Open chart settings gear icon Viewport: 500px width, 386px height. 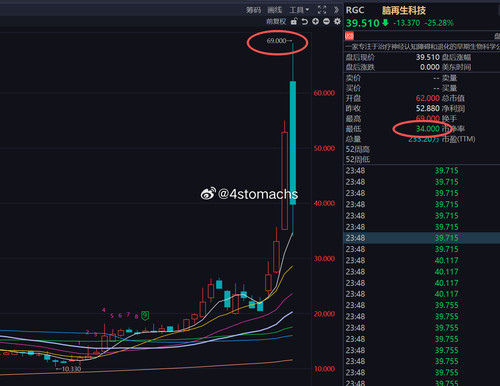(x=337, y=22)
